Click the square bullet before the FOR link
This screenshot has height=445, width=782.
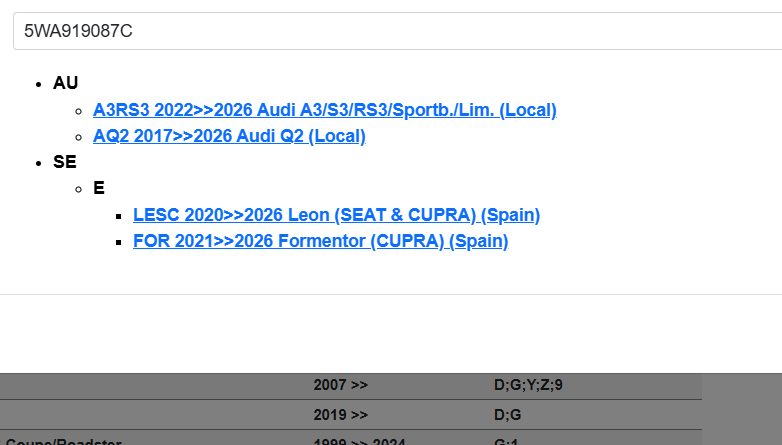point(118,242)
